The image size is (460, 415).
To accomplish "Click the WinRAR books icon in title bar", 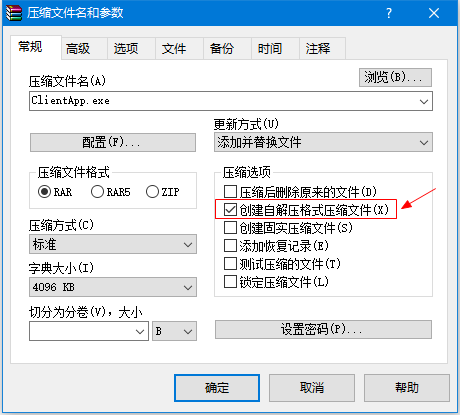I will pos(14,13).
